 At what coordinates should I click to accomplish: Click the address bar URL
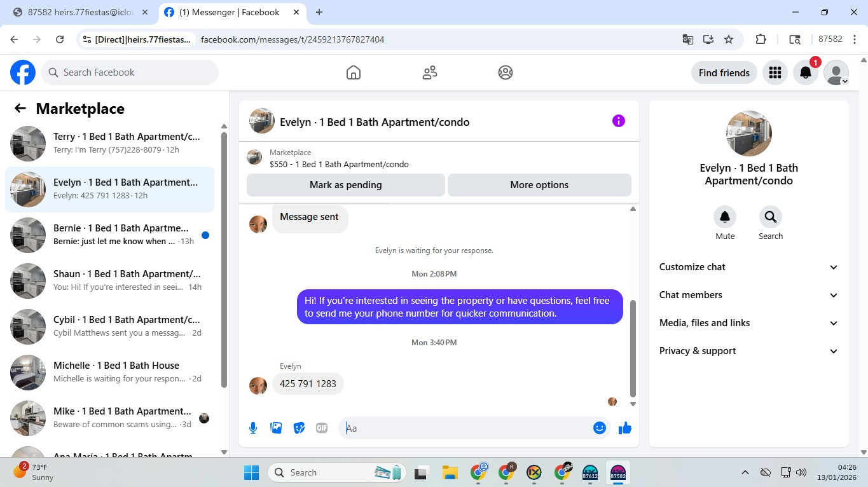pos(293,39)
